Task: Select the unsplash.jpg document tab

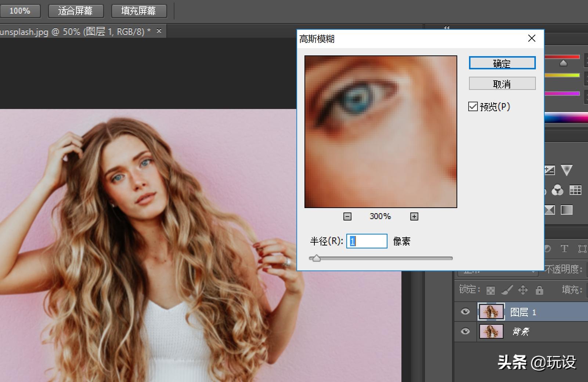Action: click(x=73, y=32)
